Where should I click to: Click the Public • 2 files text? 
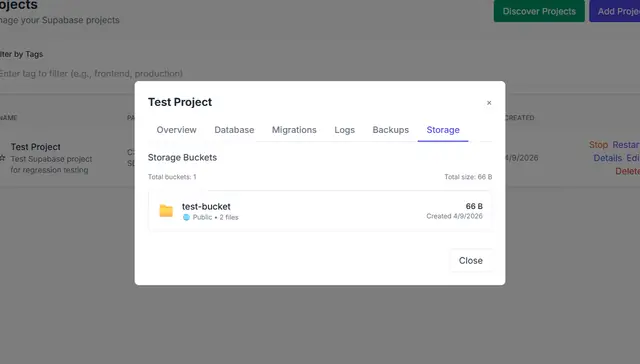point(216,218)
